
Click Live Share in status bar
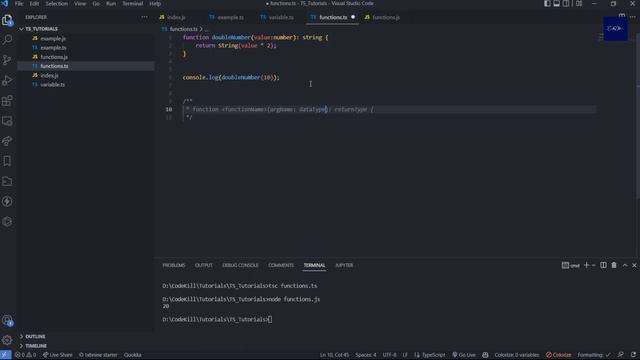click(x=58, y=355)
